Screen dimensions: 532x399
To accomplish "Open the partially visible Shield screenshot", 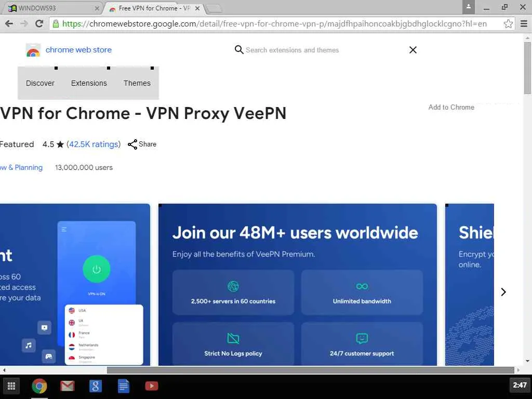I will (470, 284).
